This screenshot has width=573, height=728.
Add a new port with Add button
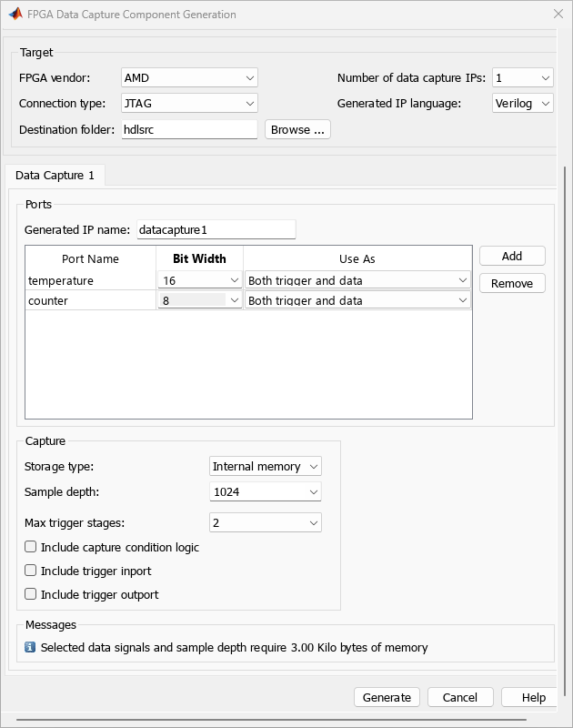pos(512,257)
